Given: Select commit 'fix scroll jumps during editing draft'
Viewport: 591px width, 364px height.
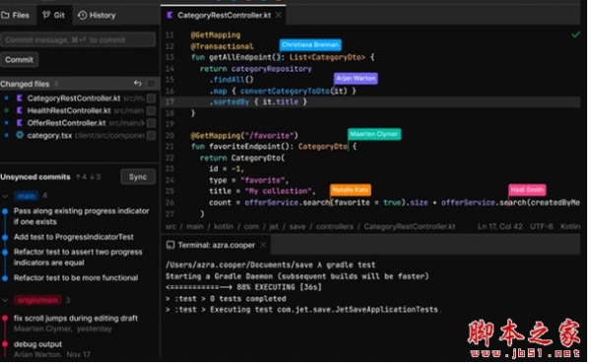Looking at the screenshot, I should pyautogui.click(x=76, y=319).
